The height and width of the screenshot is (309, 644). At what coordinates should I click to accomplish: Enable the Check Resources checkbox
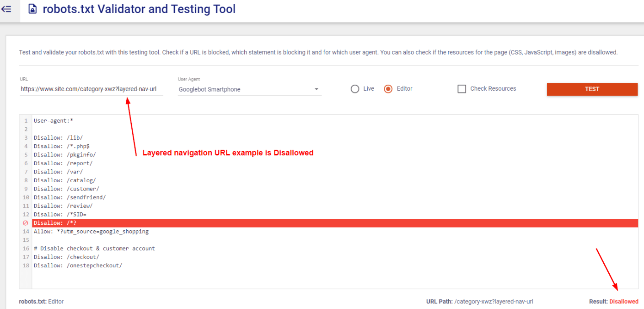[462, 89]
